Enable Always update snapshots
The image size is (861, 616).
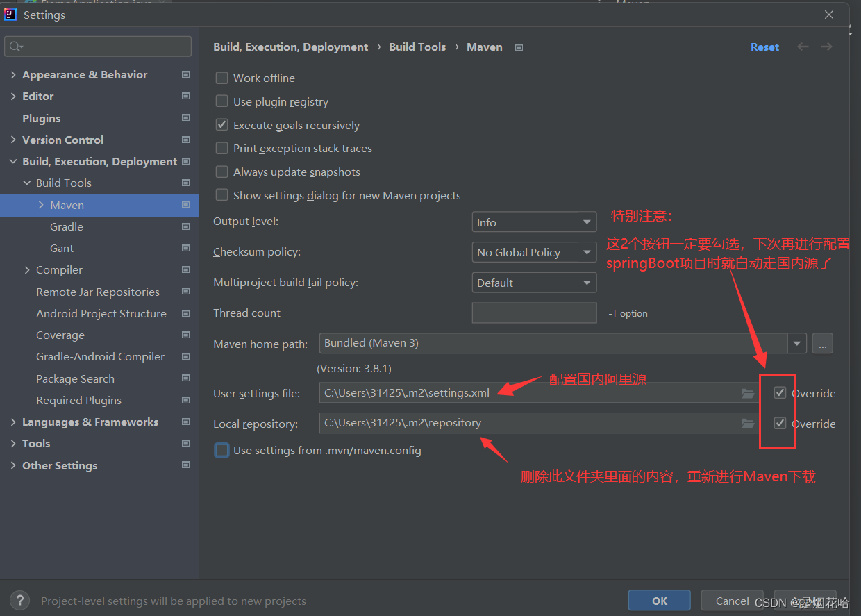point(221,172)
